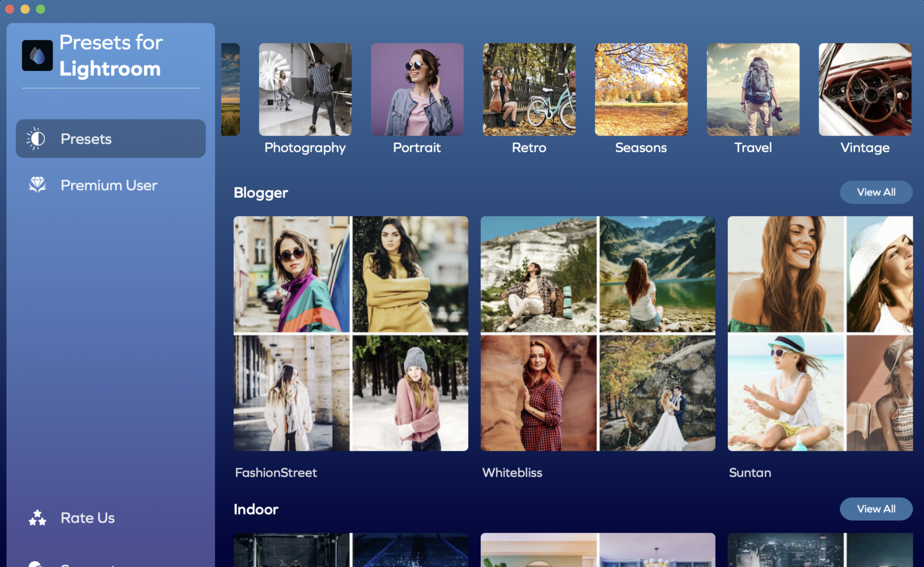Image resolution: width=924 pixels, height=567 pixels.
Task: View all Blogger presets
Action: click(876, 192)
